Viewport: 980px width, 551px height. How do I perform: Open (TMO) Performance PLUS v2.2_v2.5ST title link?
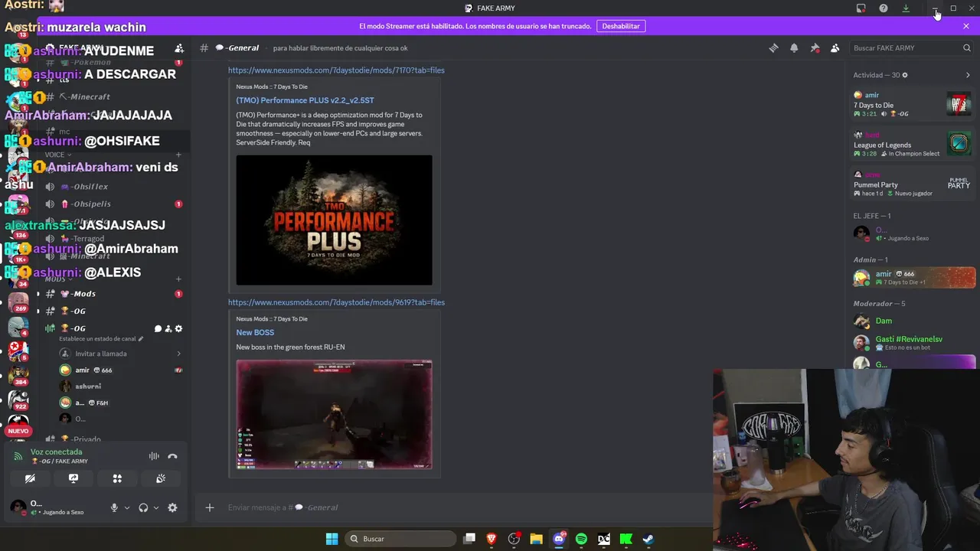(305, 100)
